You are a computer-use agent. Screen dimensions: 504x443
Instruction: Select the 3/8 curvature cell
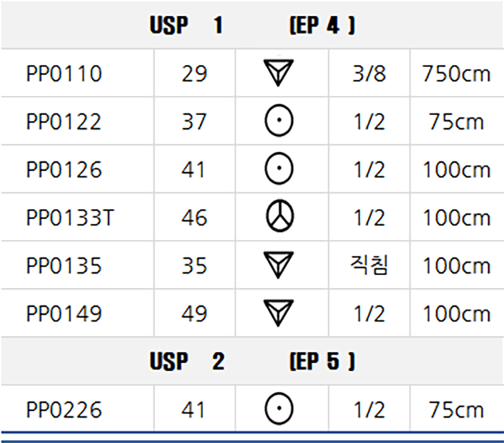click(369, 73)
